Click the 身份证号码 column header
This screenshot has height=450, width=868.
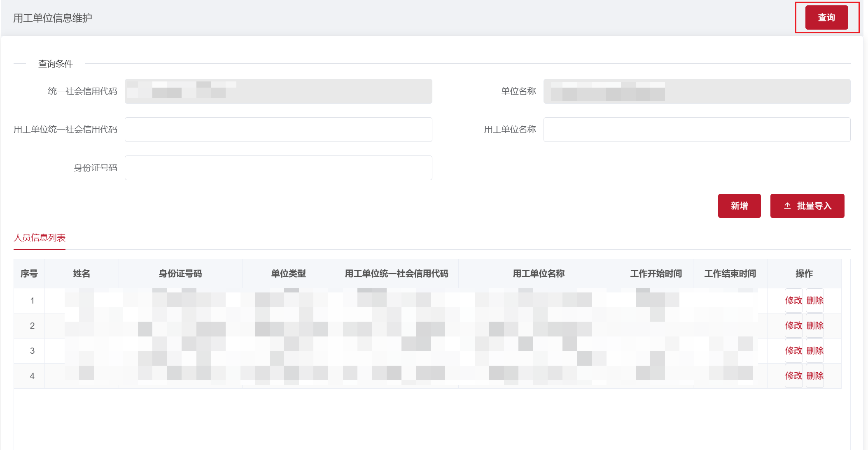point(180,274)
